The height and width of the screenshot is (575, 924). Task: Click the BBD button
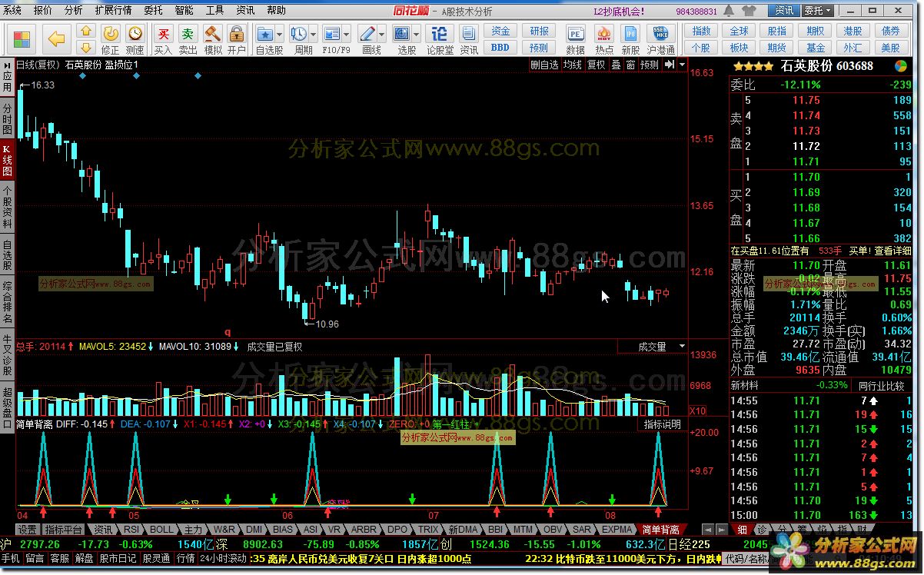click(500, 47)
